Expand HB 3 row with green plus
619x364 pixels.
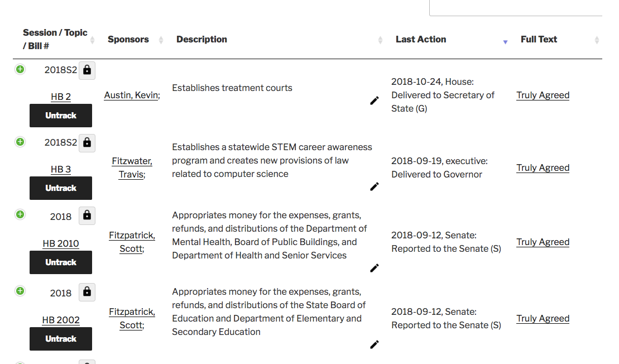20,142
